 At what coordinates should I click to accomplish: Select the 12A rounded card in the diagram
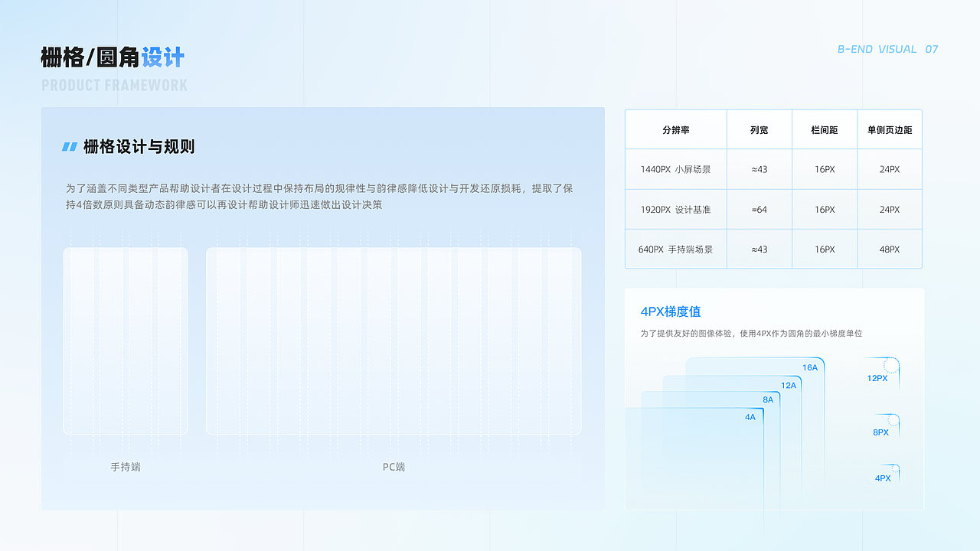[789, 385]
